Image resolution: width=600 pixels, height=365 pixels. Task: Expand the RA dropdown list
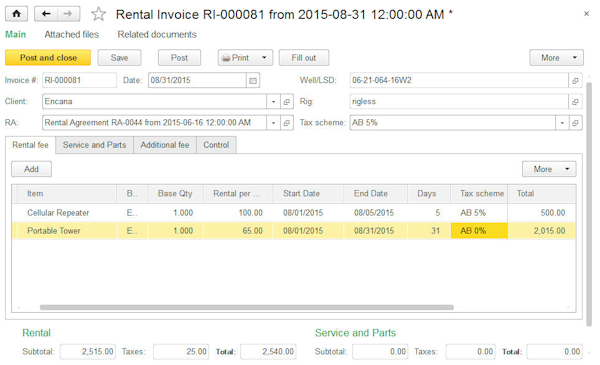(273, 123)
